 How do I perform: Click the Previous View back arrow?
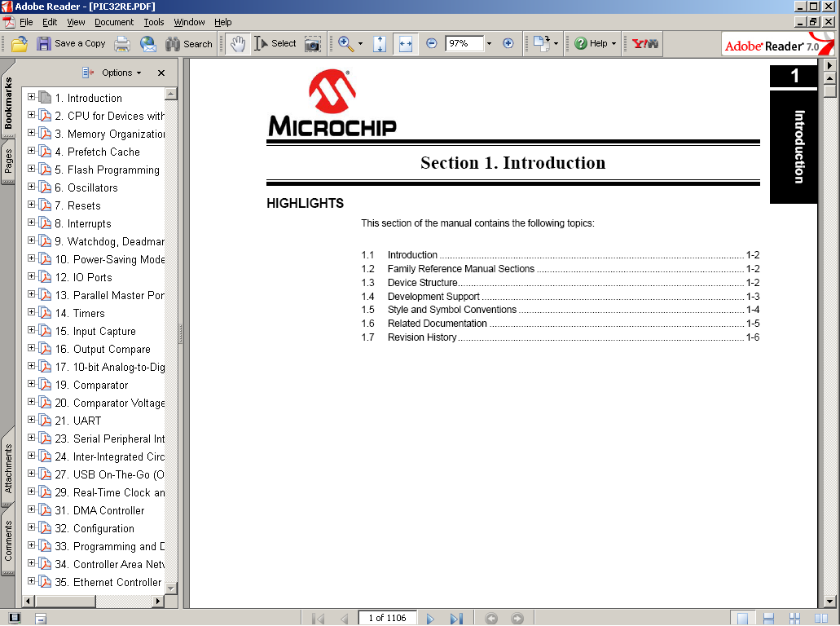491,619
